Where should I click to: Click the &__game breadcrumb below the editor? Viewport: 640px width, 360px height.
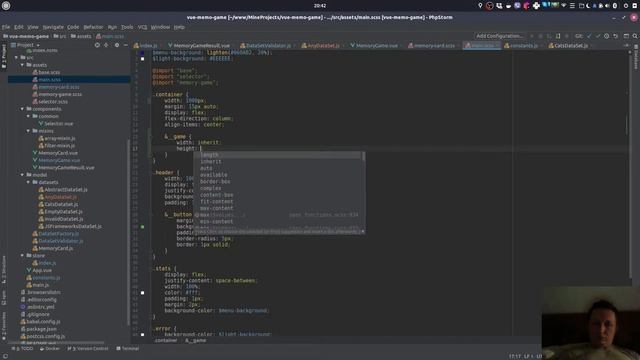click(196, 340)
